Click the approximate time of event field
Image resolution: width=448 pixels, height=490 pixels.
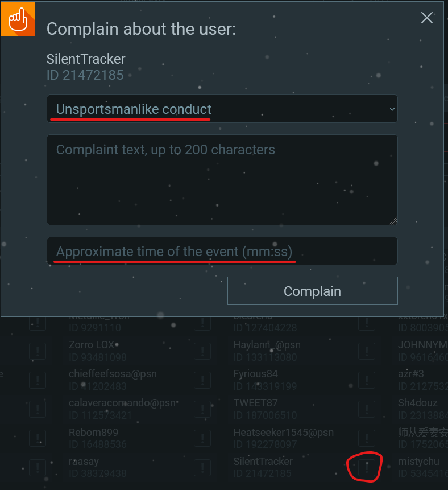[x=222, y=251]
